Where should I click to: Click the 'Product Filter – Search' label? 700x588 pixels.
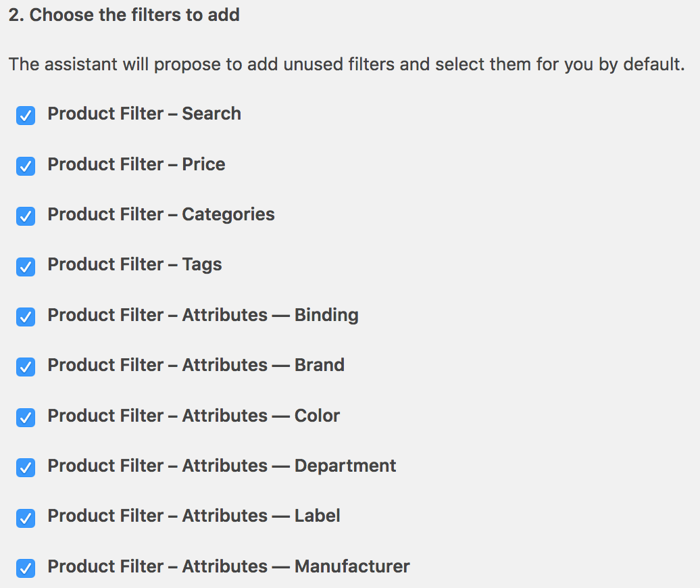[x=144, y=114]
